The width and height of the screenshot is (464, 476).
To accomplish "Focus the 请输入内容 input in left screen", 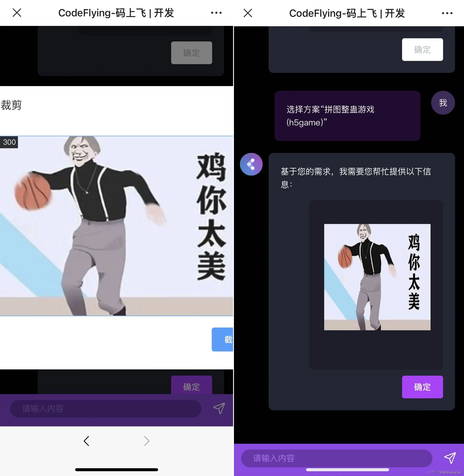I will [106, 408].
